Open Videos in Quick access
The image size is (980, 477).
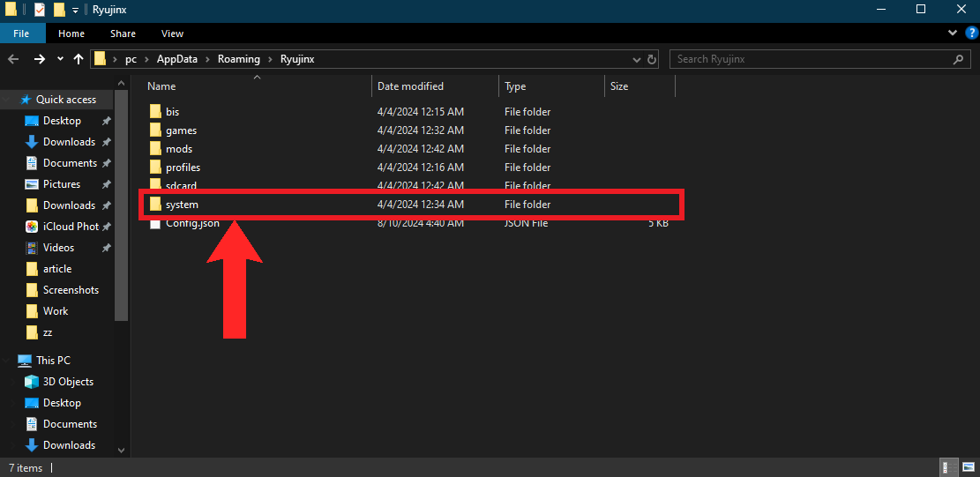click(58, 248)
